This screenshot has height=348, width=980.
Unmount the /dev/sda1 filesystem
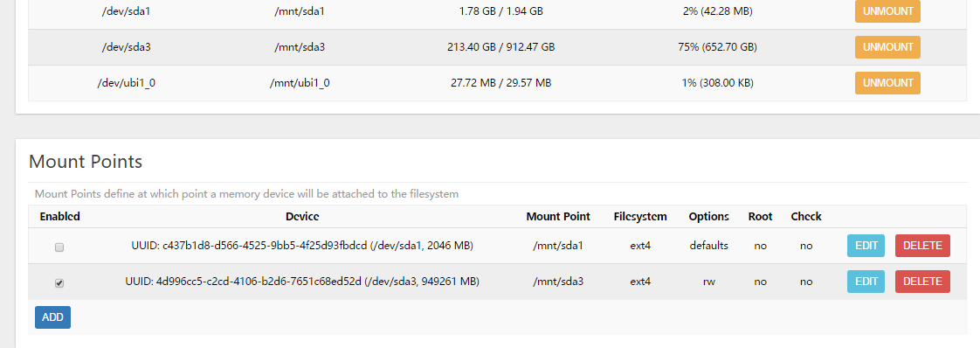coord(887,11)
